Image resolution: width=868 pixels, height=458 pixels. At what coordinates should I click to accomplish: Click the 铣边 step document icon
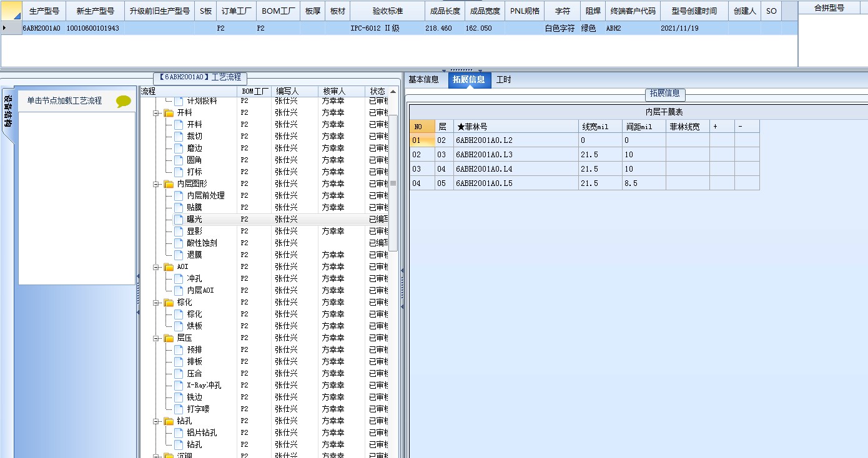(179, 397)
